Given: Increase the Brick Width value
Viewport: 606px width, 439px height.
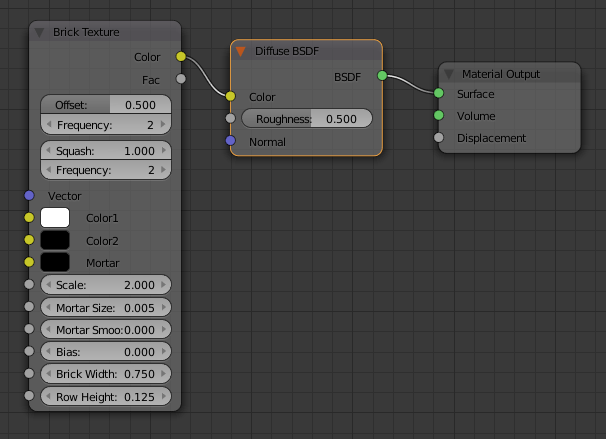Looking at the screenshot, I should click(x=163, y=374).
